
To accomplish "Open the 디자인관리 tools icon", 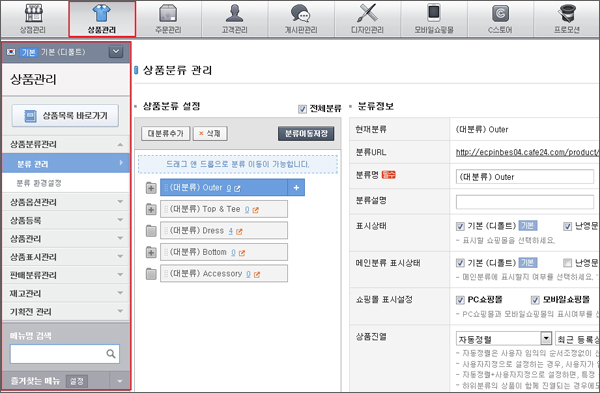I will (367, 13).
